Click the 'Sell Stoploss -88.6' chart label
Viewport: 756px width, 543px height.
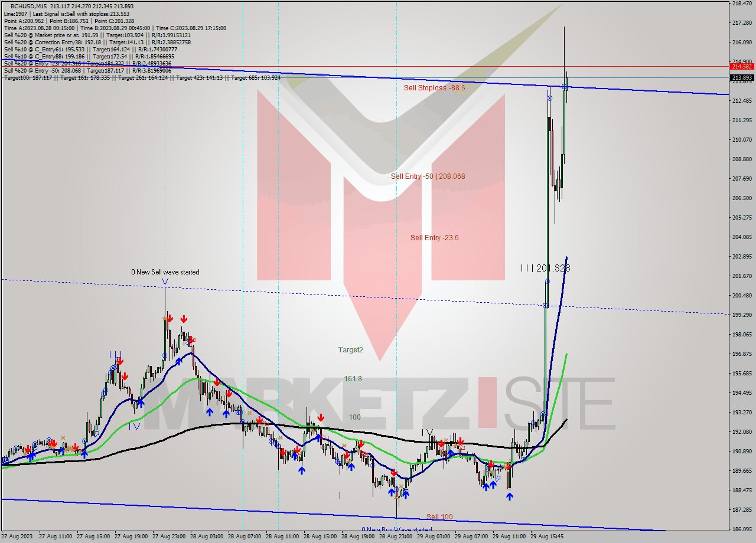pos(434,88)
